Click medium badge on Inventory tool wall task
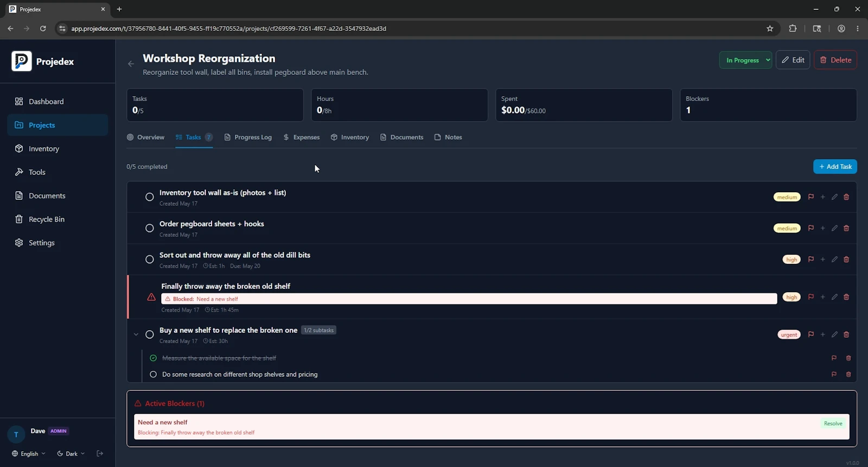This screenshot has width=868, height=467. pos(787,197)
